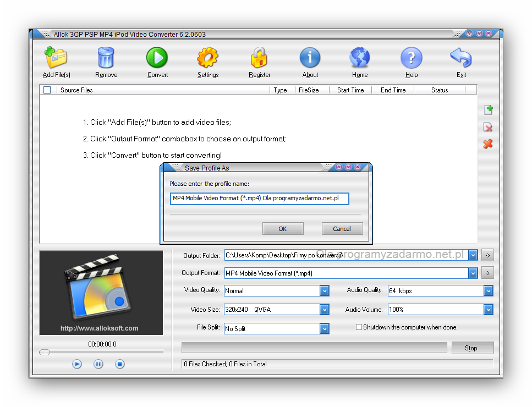Click the Add File(s) toolbar icon
Screen dimensions: 532x407
[x=56, y=58]
